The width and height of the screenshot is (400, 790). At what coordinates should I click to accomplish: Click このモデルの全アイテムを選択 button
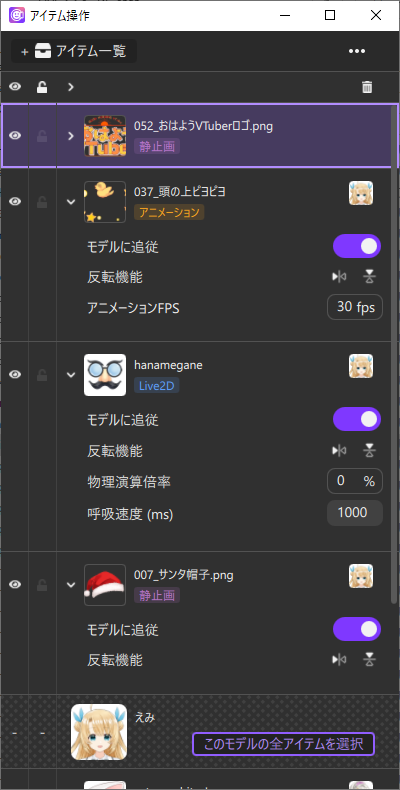tap(284, 744)
